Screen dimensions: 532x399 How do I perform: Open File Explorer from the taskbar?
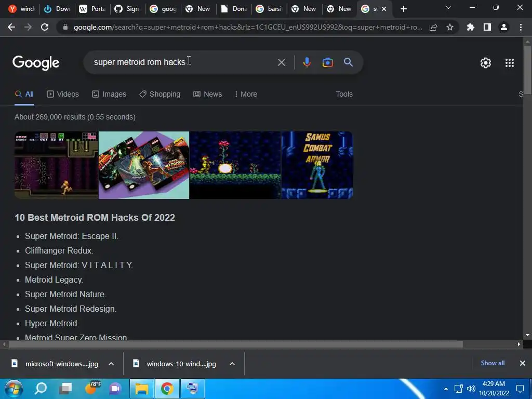(141, 389)
